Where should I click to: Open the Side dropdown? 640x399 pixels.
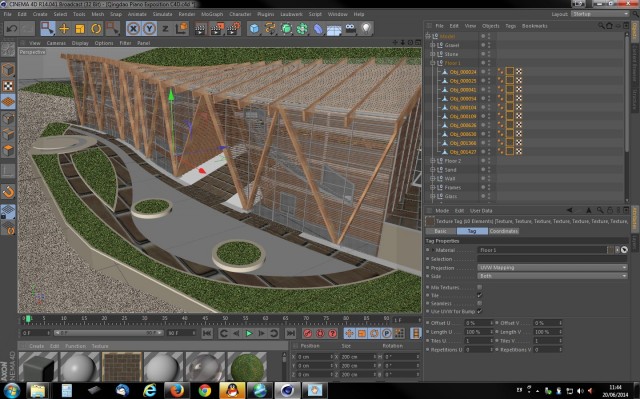point(552,276)
